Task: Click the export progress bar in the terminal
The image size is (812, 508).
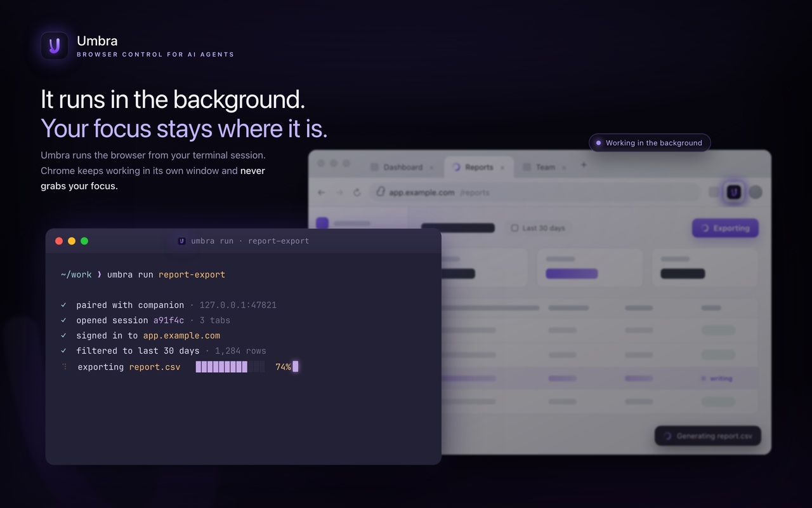Action: point(230,367)
